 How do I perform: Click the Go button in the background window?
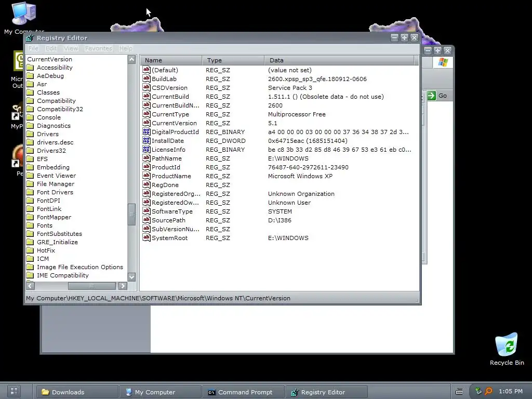click(x=437, y=96)
